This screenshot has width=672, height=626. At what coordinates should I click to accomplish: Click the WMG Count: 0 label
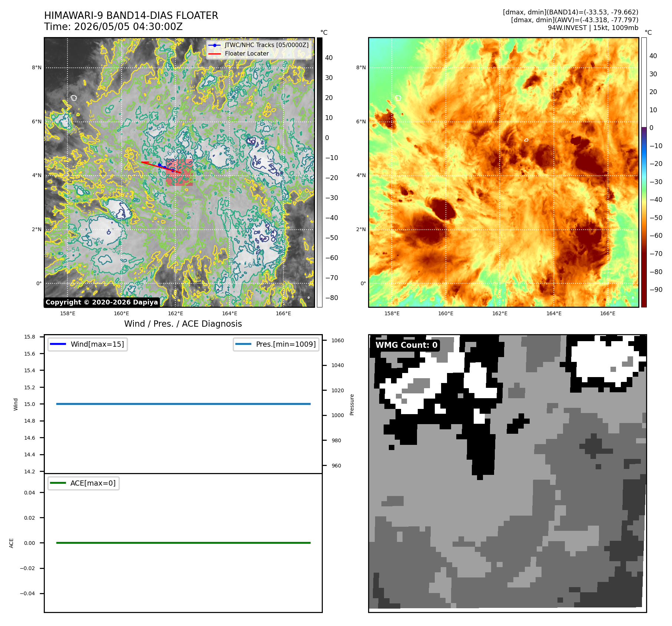(x=406, y=345)
